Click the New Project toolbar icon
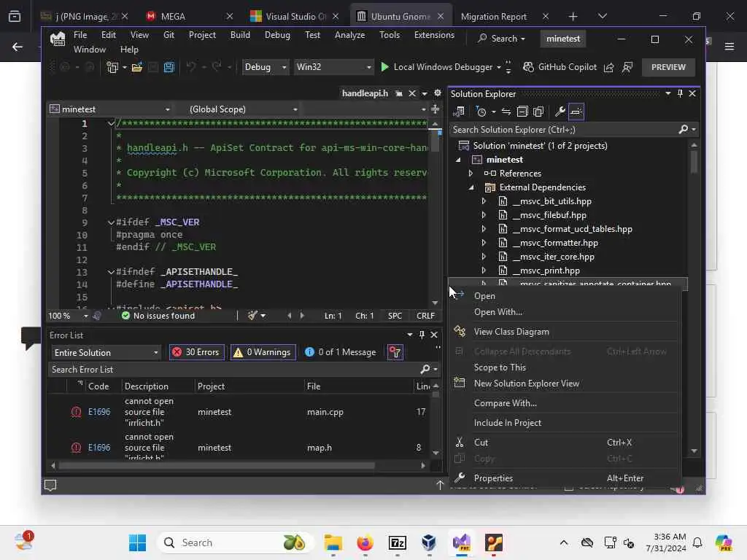This screenshot has height=560, width=747. click(x=112, y=67)
